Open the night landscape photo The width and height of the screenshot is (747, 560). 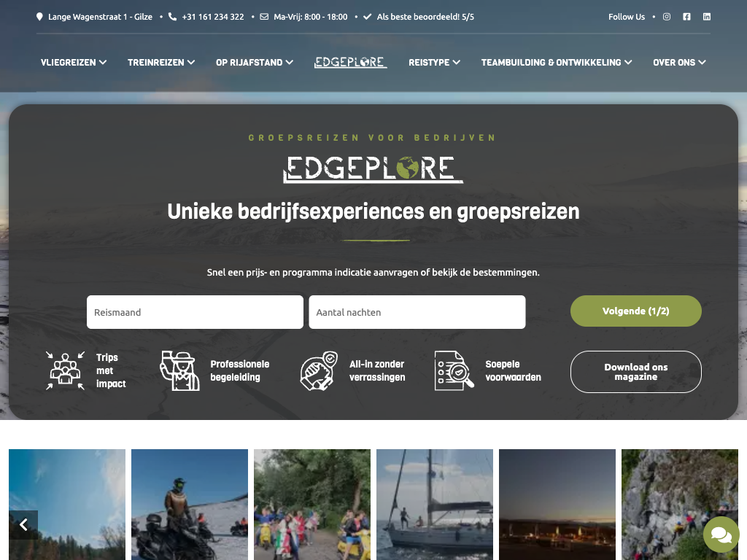(x=557, y=505)
